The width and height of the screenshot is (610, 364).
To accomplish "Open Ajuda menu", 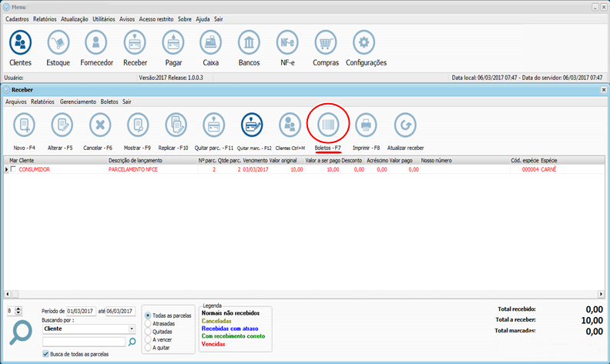I will (x=203, y=19).
